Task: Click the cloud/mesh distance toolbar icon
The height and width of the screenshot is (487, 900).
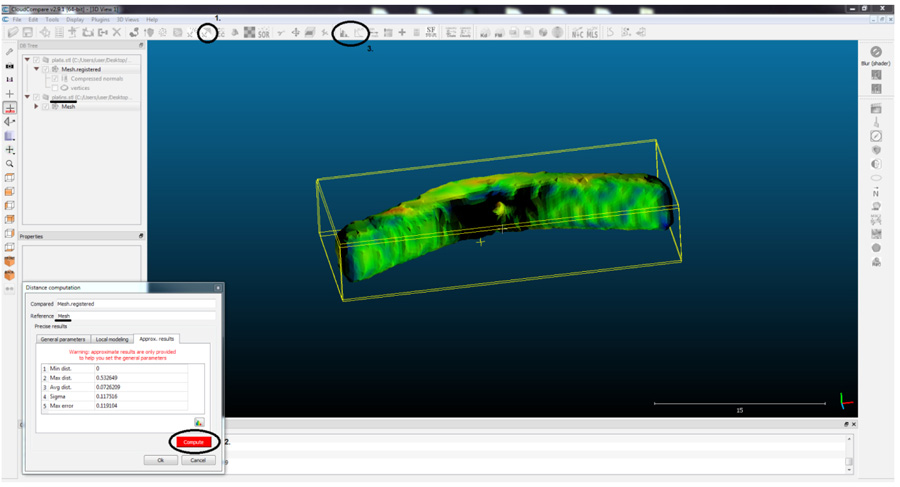Action: click(x=207, y=33)
